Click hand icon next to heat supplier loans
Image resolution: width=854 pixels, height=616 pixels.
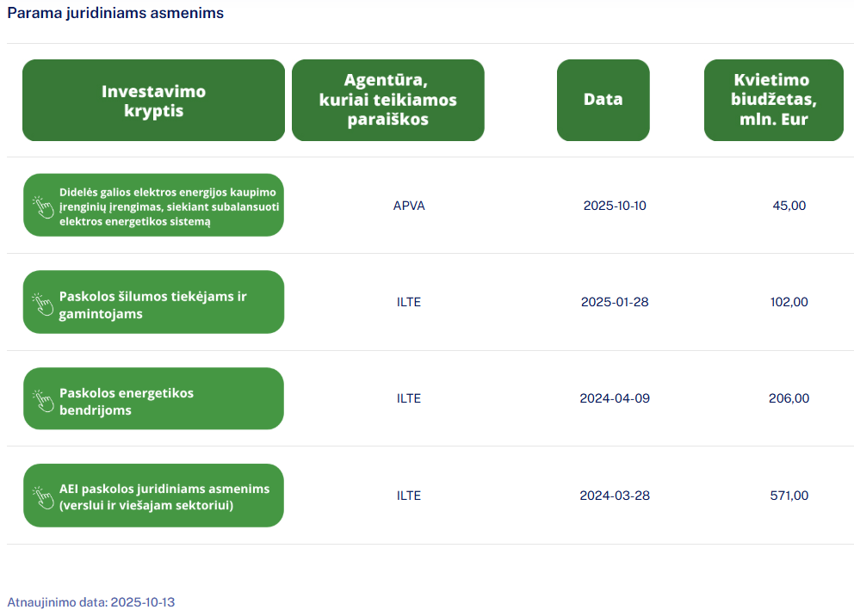(43, 303)
